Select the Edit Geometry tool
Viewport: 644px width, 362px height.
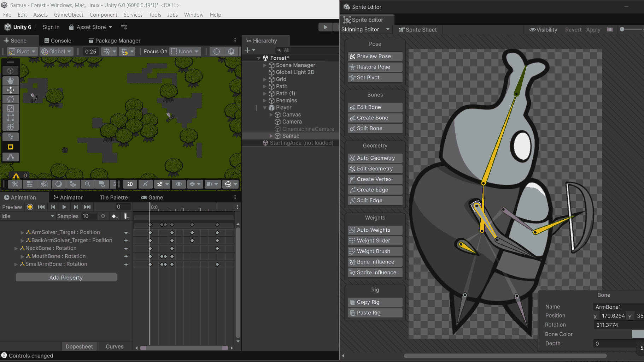[x=375, y=168]
